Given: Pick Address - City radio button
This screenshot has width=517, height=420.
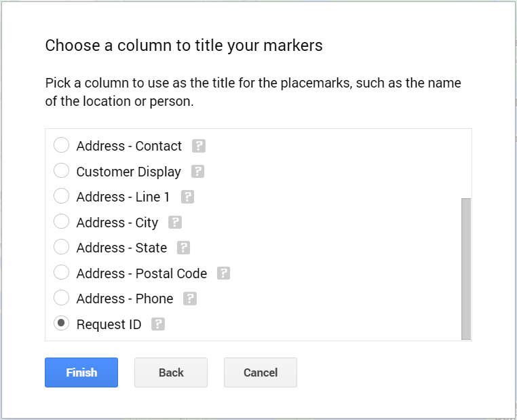Looking at the screenshot, I should point(62,222).
